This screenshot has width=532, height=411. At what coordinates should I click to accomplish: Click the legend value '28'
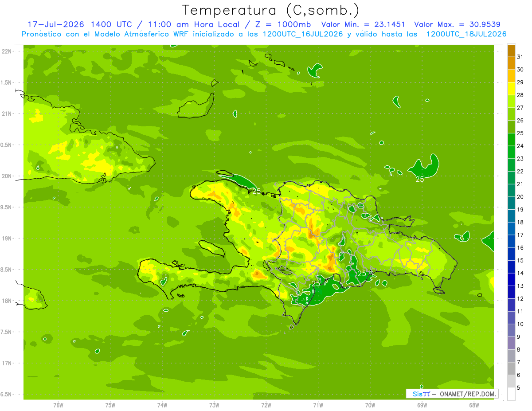point(520,95)
